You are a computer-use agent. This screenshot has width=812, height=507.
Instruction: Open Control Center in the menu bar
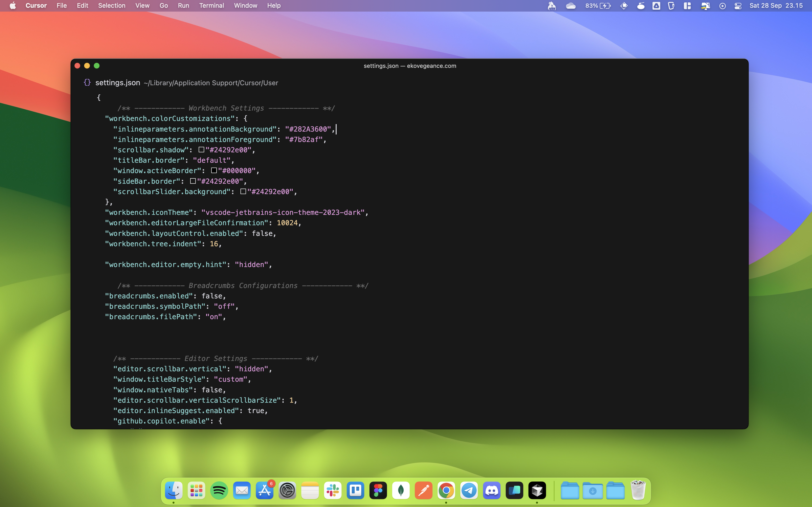coord(738,6)
